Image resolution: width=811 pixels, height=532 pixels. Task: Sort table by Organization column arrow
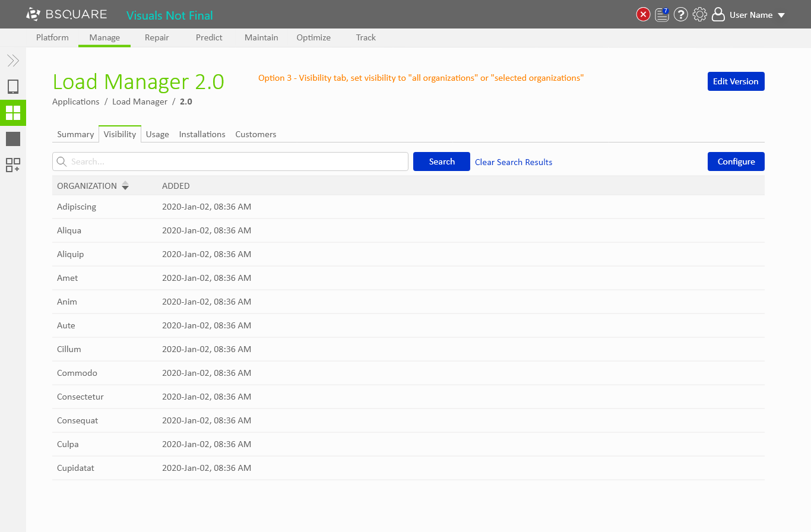coord(125,186)
